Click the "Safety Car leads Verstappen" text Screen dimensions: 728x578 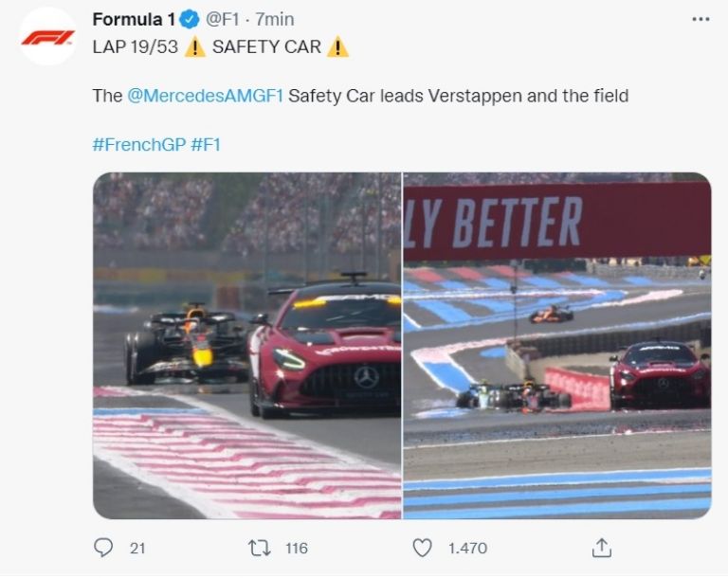click(x=389, y=96)
